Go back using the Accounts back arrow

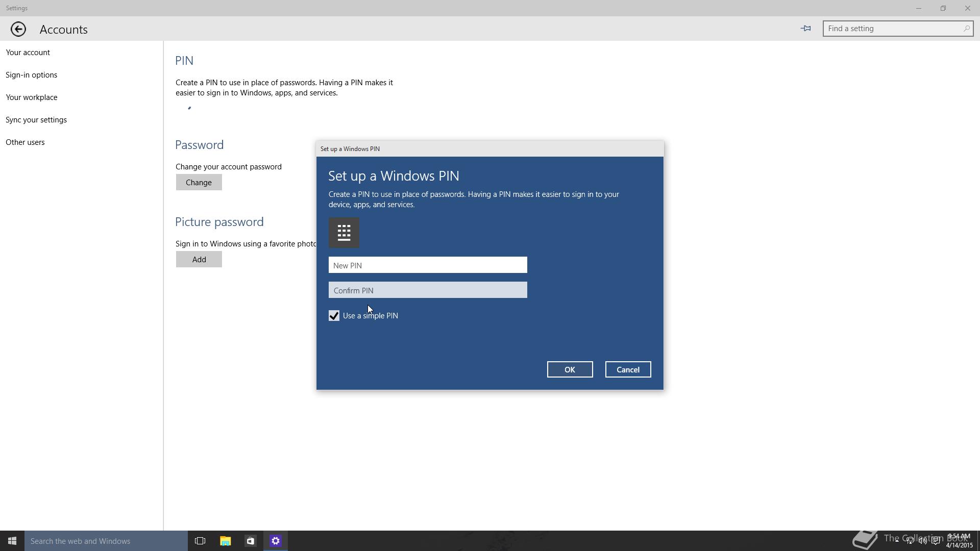(18, 29)
